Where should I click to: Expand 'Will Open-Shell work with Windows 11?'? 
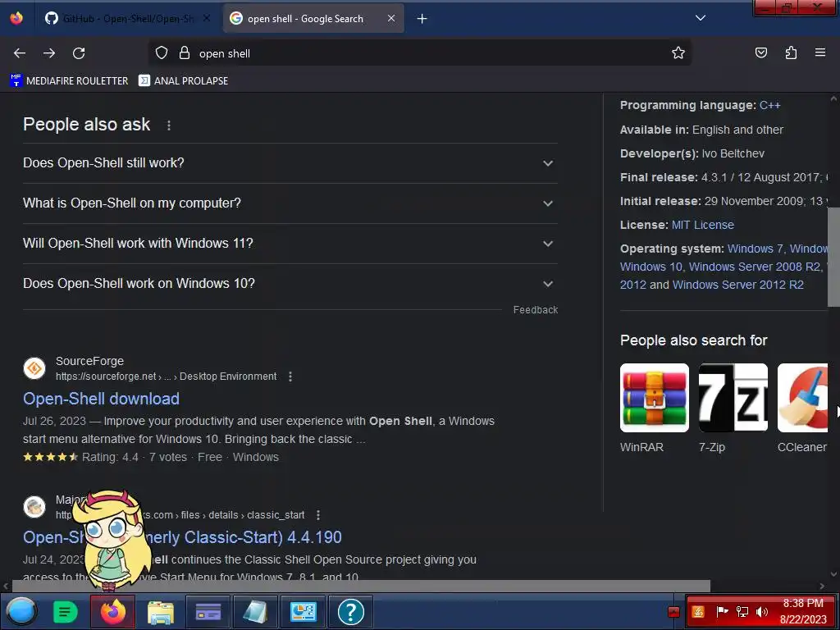290,243
